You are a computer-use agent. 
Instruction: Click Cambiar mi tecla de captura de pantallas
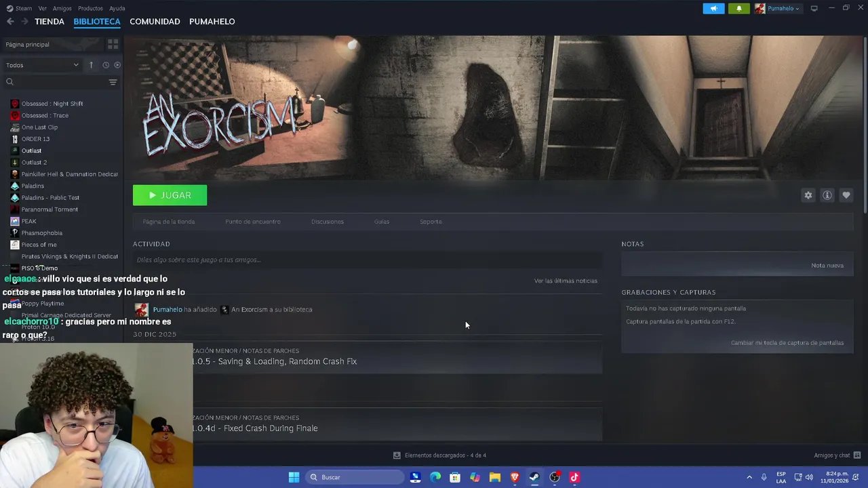787,343
